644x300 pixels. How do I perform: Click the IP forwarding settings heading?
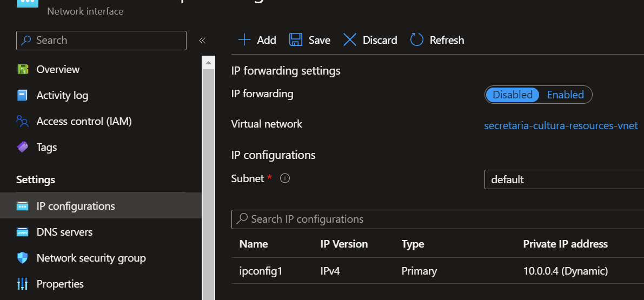coord(286,71)
